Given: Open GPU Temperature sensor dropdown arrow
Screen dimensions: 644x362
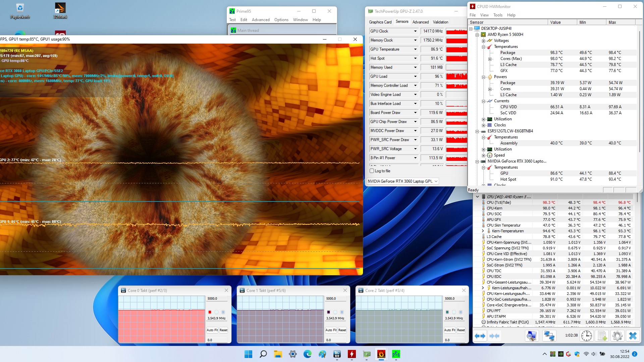Looking at the screenshot, I should [415, 49].
